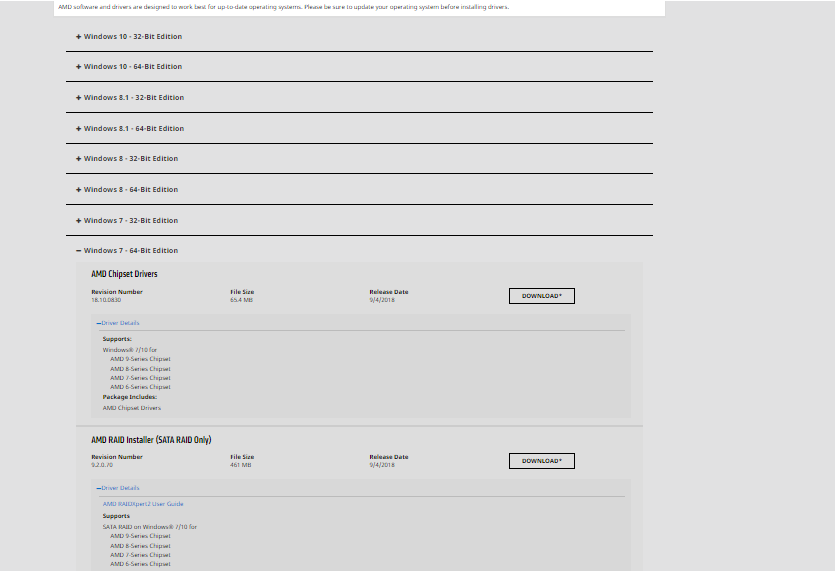The width and height of the screenshot is (835, 571).
Task: Expand Windows 8.1 - 64-Bit Edition section
Action: [x=130, y=128]
